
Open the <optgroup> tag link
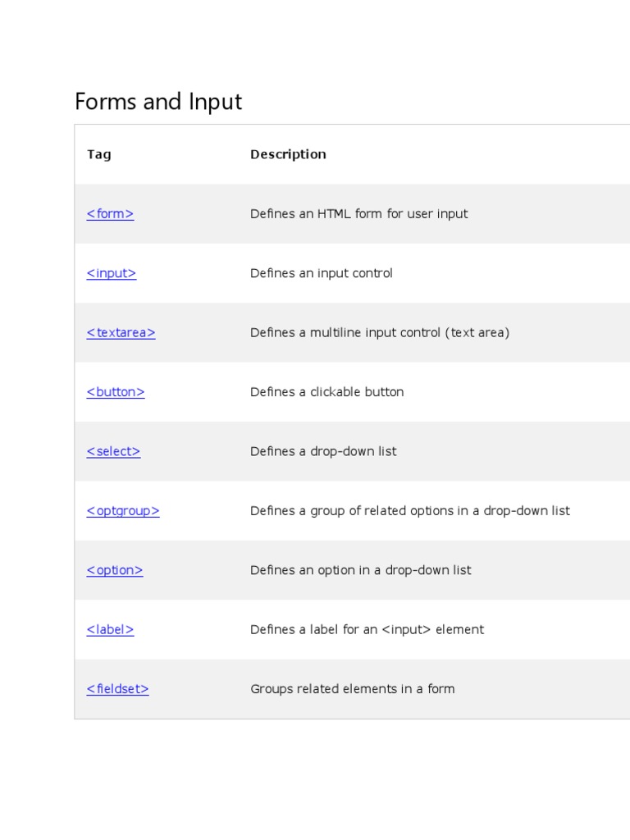123,511
